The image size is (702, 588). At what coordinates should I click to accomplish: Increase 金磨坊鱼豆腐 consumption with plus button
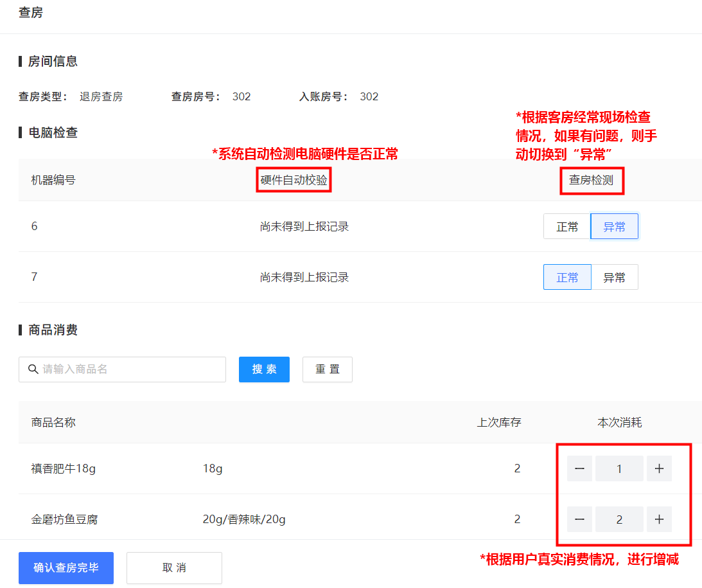[x=659, y=519]
